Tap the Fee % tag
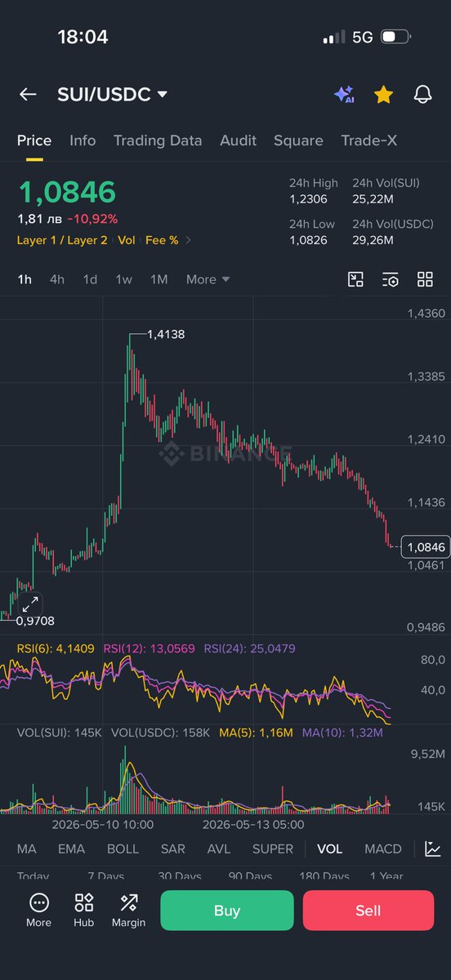This screenshot has height=980, width=451. pos(162,240)
